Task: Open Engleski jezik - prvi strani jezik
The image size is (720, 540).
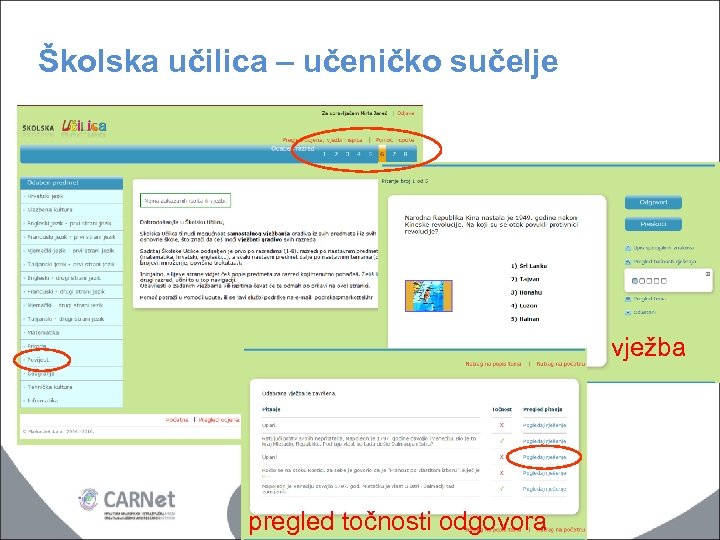Action: (x=72, y=223)
